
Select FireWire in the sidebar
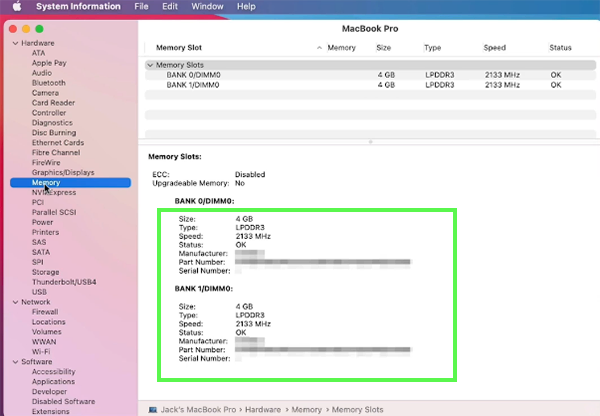(x=46, y=163)
